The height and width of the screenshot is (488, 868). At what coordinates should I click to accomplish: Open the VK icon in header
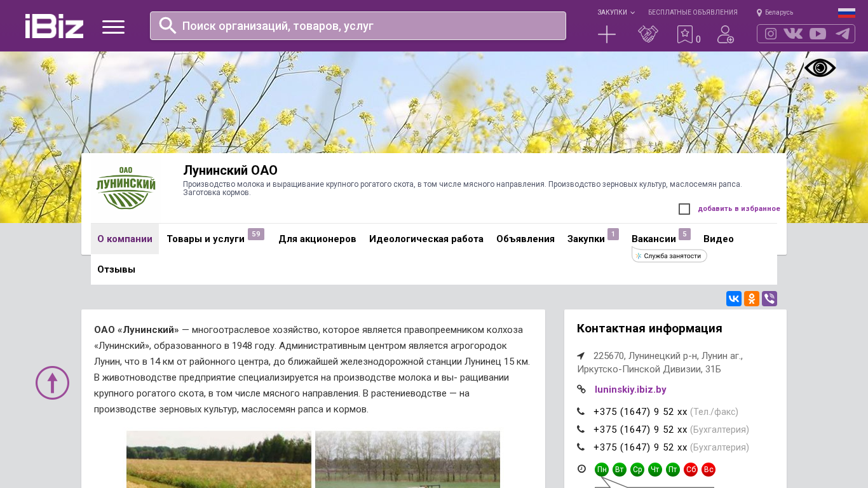click(x=793, y=34)
